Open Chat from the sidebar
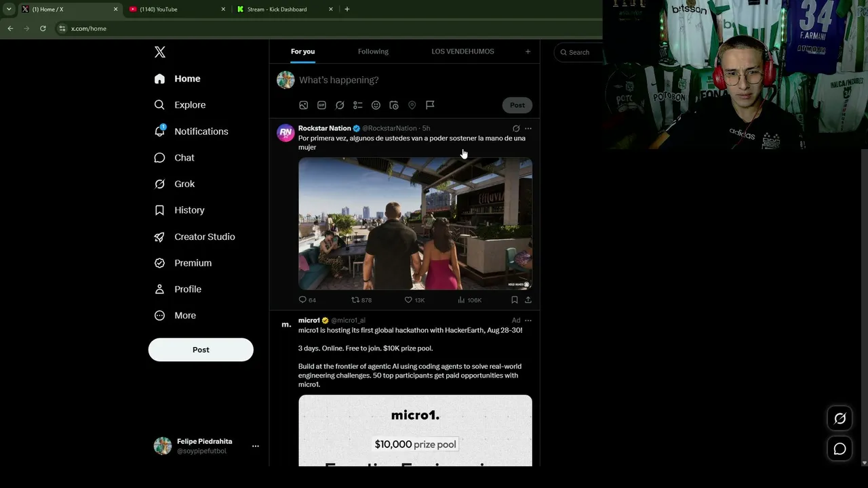 pos(174,158)
